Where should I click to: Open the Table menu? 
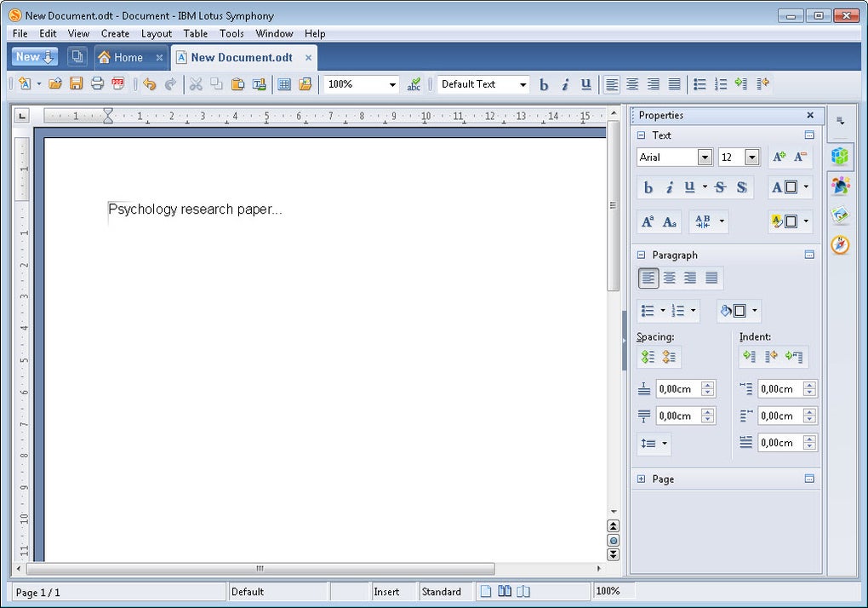click(x=196, y=33)
